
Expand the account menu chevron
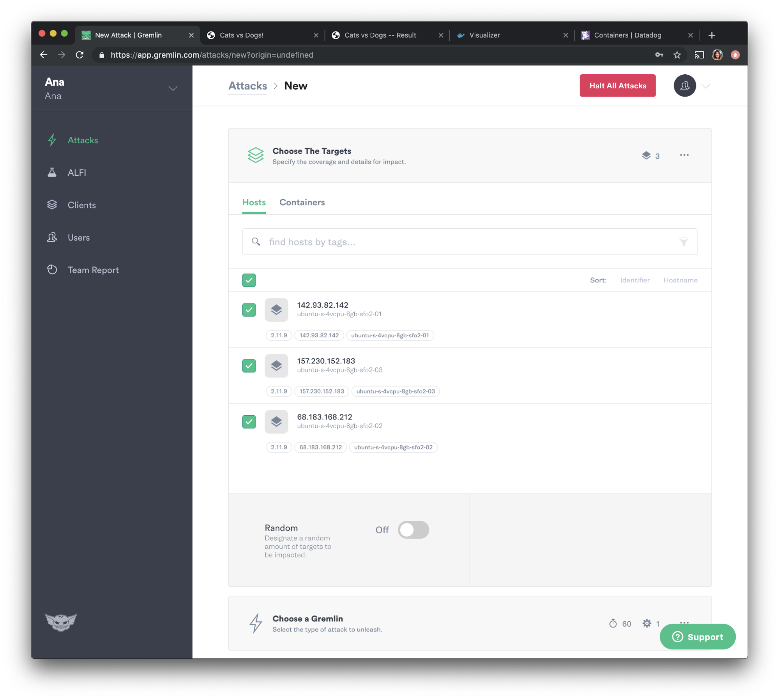(x=706, y=86)
